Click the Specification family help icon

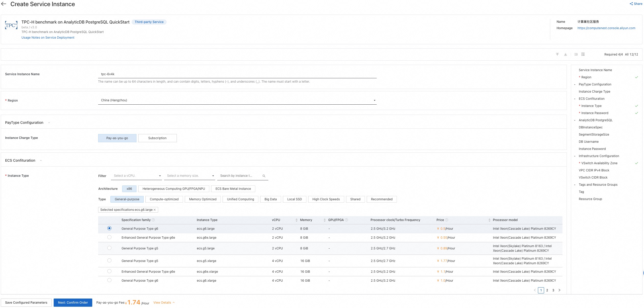[x=153, y=220]
